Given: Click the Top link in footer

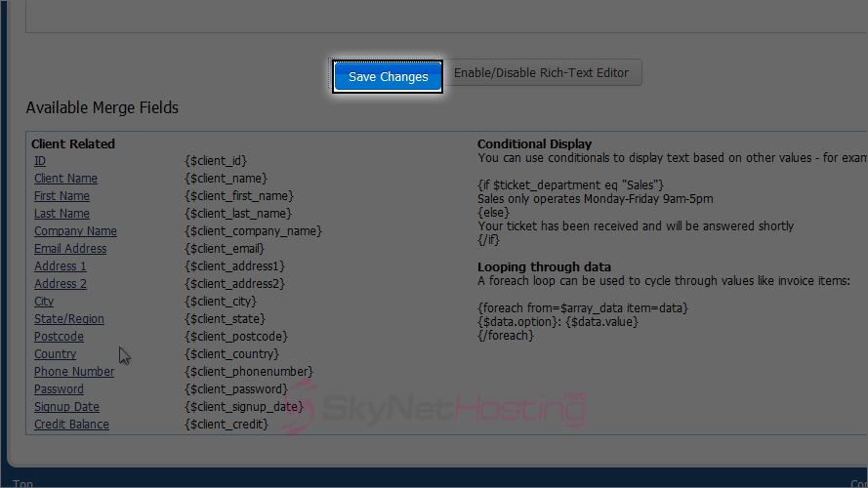Looking at the screenshot, I should [22, 483].
